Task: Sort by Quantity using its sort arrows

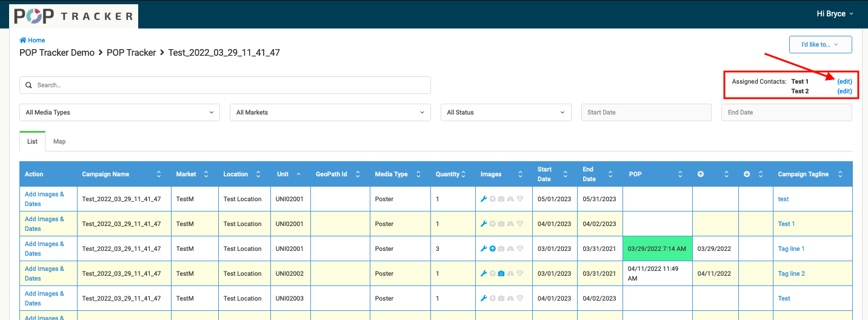Action: pyautogui.click(x=463, y=174)
